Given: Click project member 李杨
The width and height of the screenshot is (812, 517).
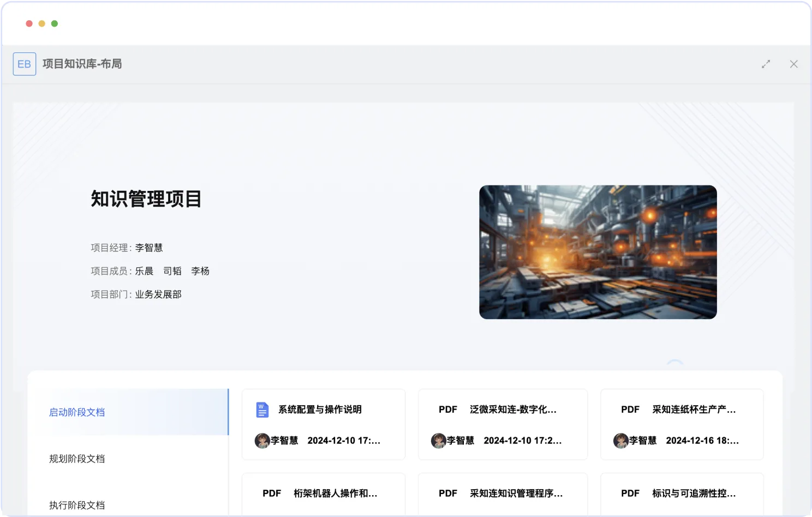Looking at the screenshot, I should pos(200,271).
